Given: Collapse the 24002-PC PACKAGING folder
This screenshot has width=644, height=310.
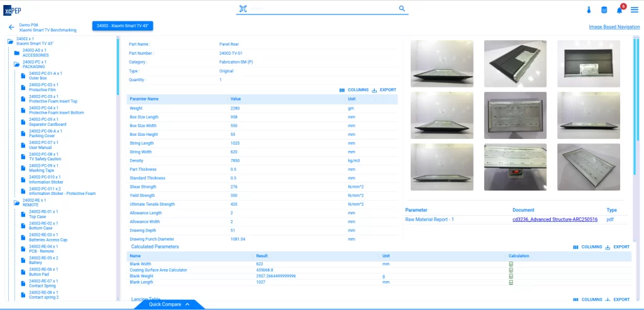Looking at the screenshot, I should pyautogui.click(x=17, y=64).
